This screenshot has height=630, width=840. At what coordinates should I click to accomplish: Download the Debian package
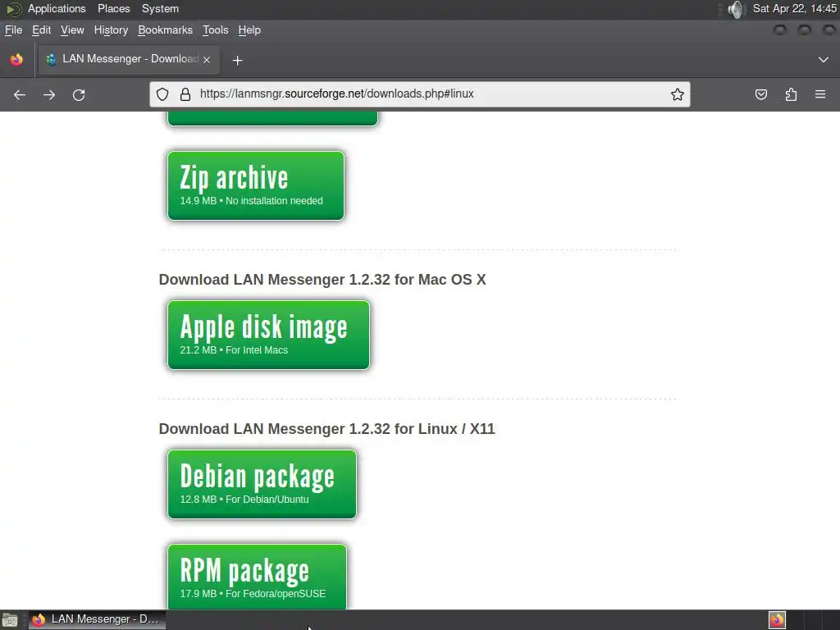tap(262, 484)
